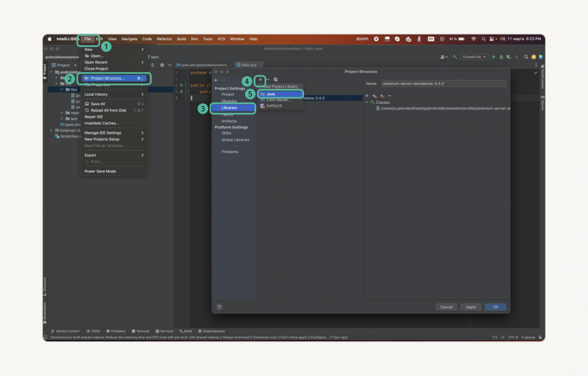Collapse the libs folder in project tree
The height and width of the screenshot is (376, 588).
[x=62, y=90]
